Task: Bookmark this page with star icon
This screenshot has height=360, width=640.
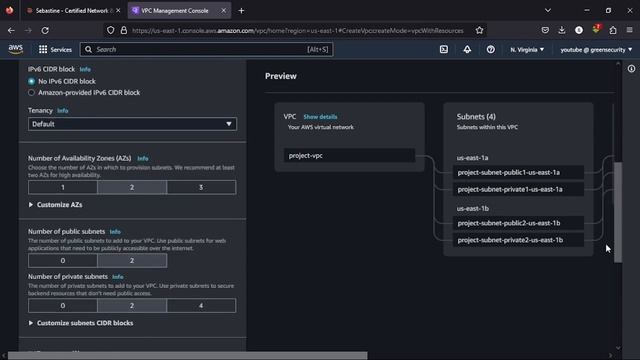Action: point(479,30)
